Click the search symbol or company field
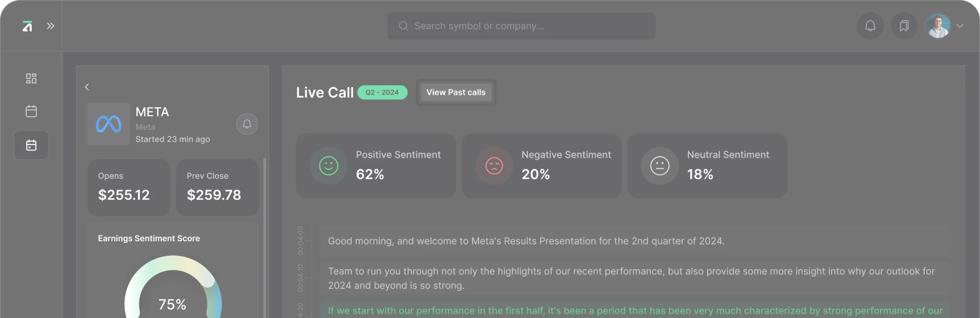The height and width of the screenshot is (318, 980). pos(521,26)
